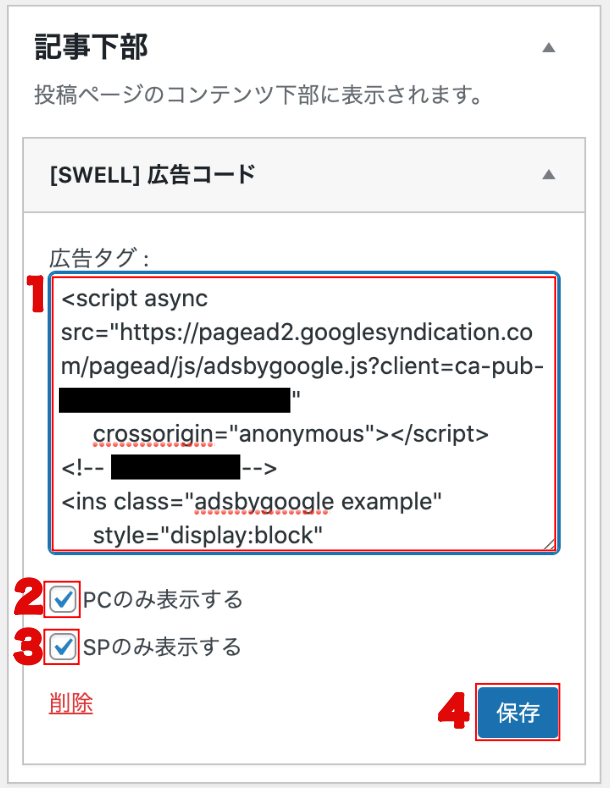Viewport: 610px width, 788px height.
Task: Collapse the [SWELL] 広告コード widget arrow
Action: (x=549, y=175)
